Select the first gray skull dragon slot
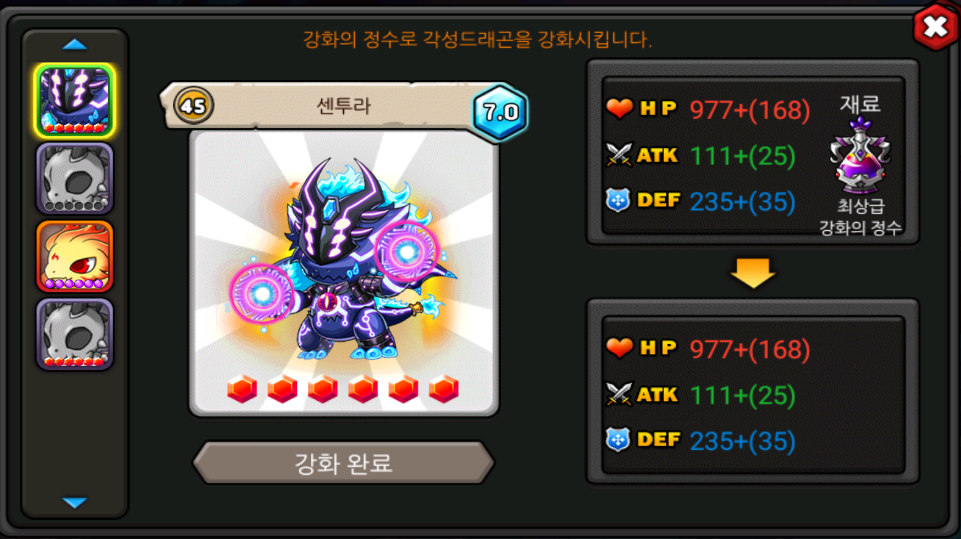Viewport: 961px width, 539px height. pos(74,178)
